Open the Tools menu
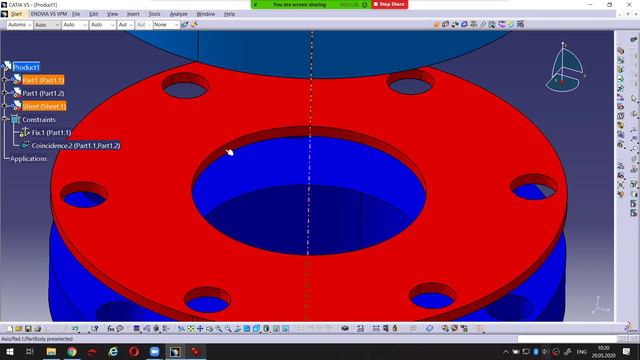This screenshot has height=360, width=640. pos(154,14)
